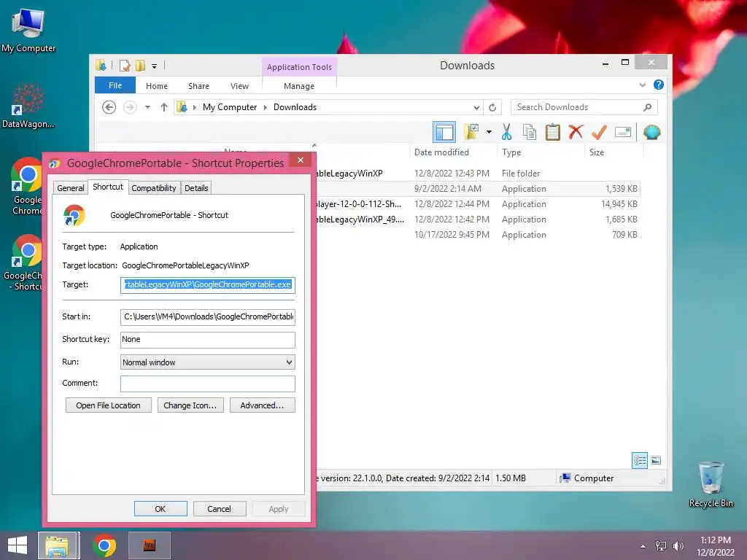Select the Google Chrome desktop icon
The height and width of the screenshot is (560, 747).
pos(27,186)
